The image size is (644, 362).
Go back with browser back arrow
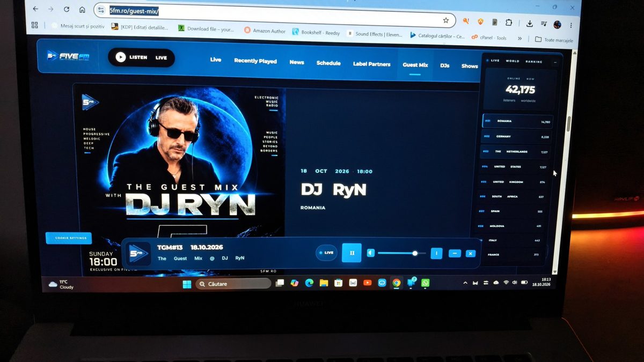(35, 9)
